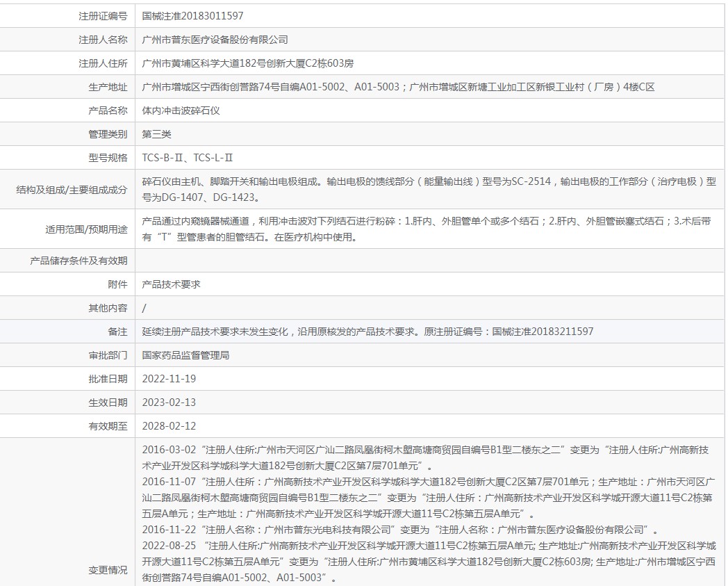This screenshot has width=728, height=586.
Task: Select production address starting 广州市增城区宁西街
Action: pyautogui.click(x=398, y=88)
